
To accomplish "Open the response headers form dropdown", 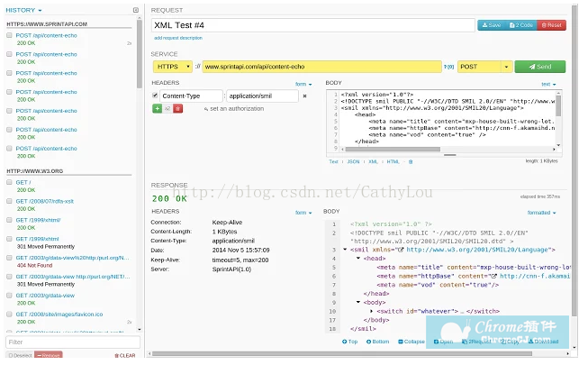I will point(303,213).
